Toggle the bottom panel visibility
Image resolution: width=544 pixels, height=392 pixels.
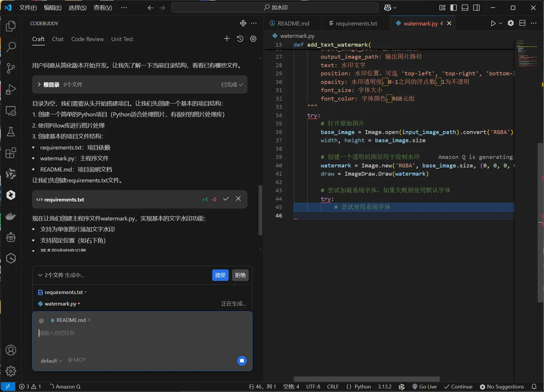click(465, 7)
